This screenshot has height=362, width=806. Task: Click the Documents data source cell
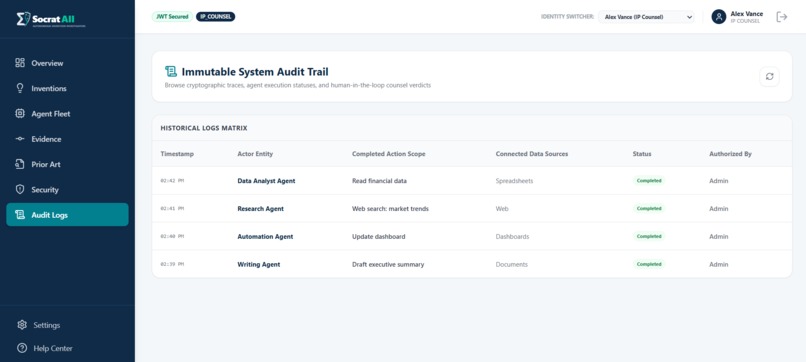(511, 264)
